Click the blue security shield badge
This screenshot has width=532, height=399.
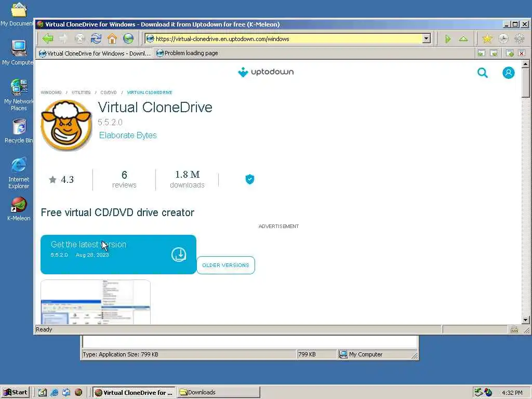coord(250,179)
